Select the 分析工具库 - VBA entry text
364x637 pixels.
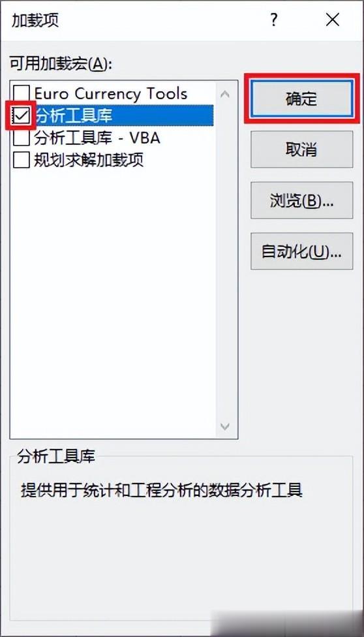(x=97, y=138)
